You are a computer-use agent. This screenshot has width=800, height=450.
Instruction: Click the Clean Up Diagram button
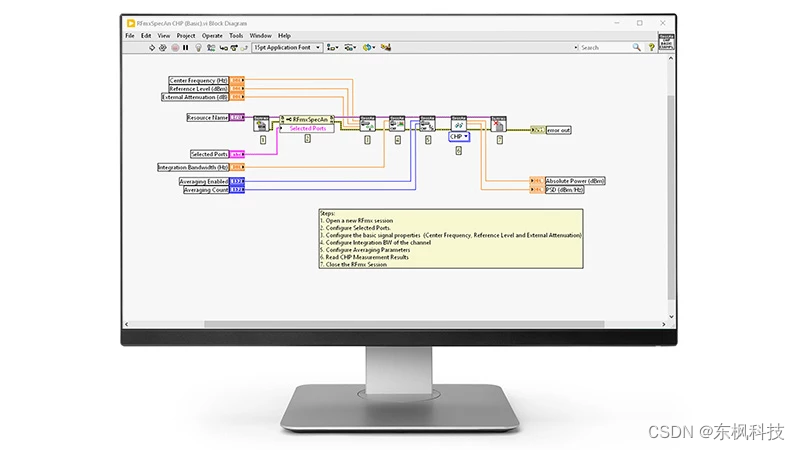click(386, 47)
